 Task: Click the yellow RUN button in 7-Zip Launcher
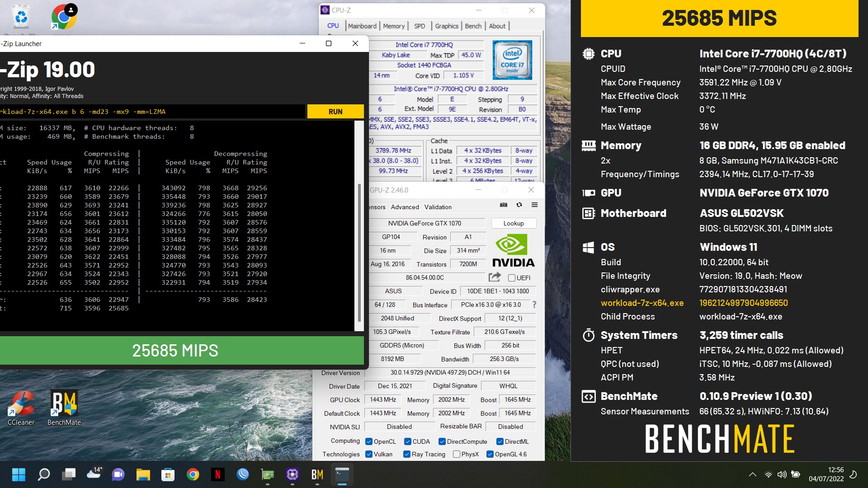tap(335, 112)
